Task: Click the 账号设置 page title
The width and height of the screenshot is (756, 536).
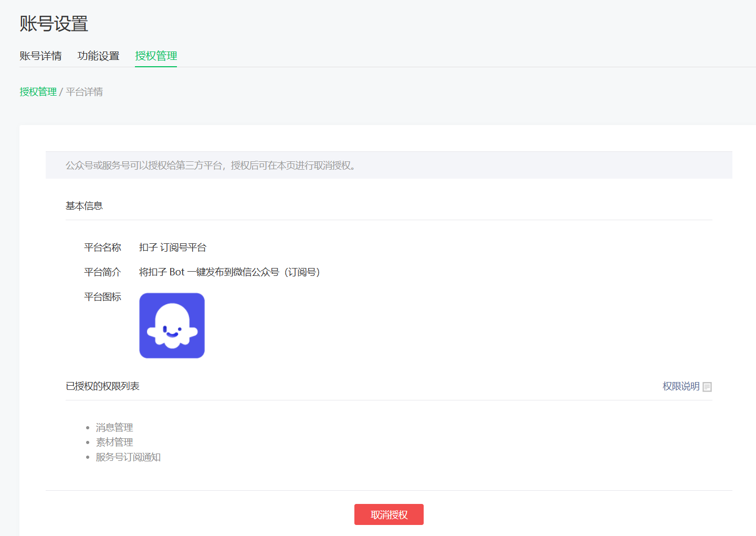Action: pos(54,24)
